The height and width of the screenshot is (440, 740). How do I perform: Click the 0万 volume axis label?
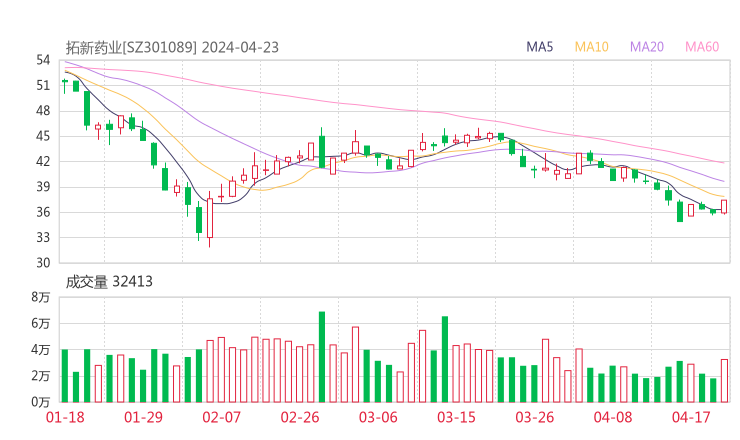(x=41, y=402)
